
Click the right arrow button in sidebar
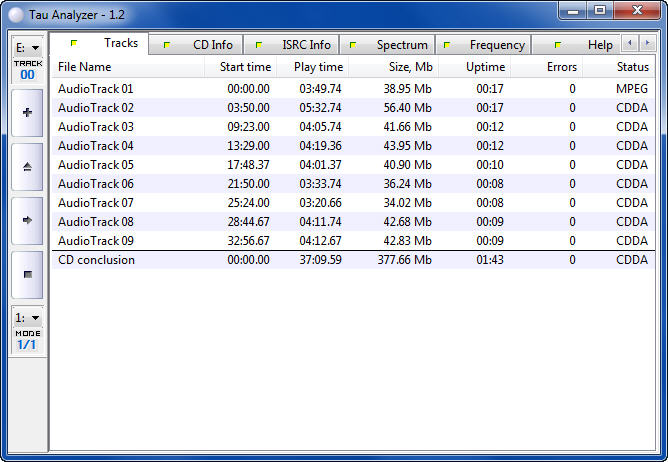point(27,220)
